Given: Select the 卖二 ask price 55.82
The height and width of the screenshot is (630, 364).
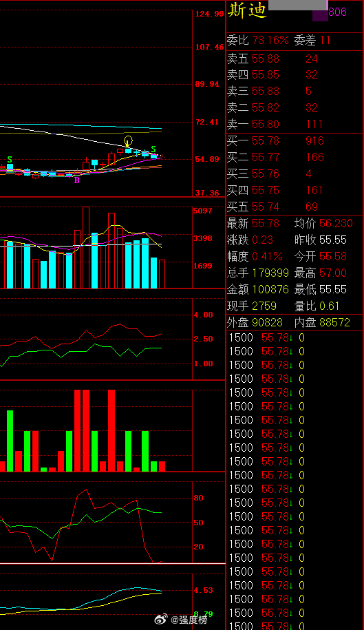Looking at the screenshot, I should click(x=266, y=107).
